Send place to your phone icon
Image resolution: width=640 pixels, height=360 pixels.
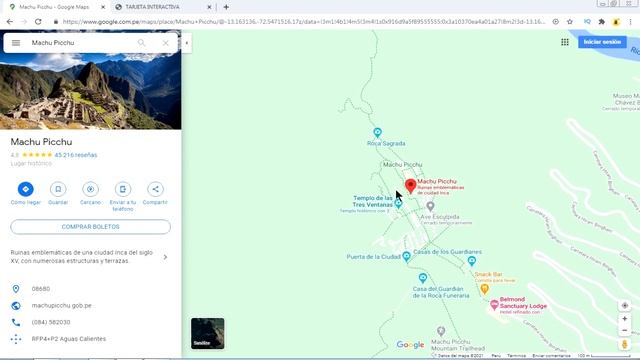123,189
